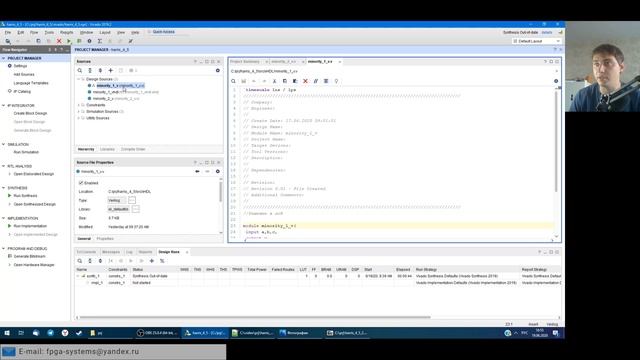
Task: Click the lightbulb icon in editor toolbar
Action: coord(336,81)
